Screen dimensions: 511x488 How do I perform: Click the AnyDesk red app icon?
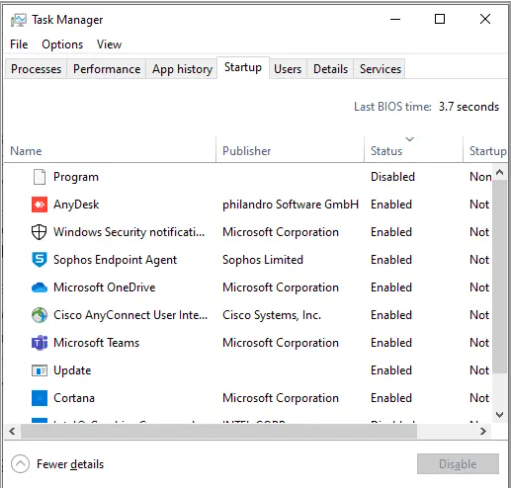tap(39, 204)
